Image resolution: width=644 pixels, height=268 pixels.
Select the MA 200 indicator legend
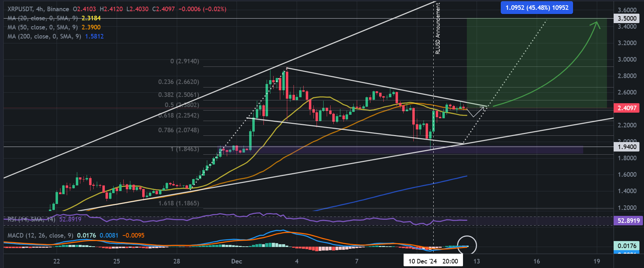[x=56, y=36]
